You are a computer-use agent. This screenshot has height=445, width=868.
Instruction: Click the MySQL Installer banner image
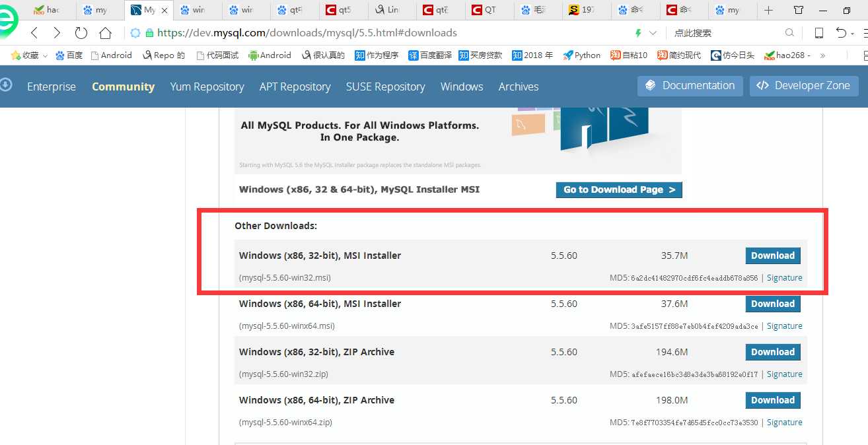point(458,141)
